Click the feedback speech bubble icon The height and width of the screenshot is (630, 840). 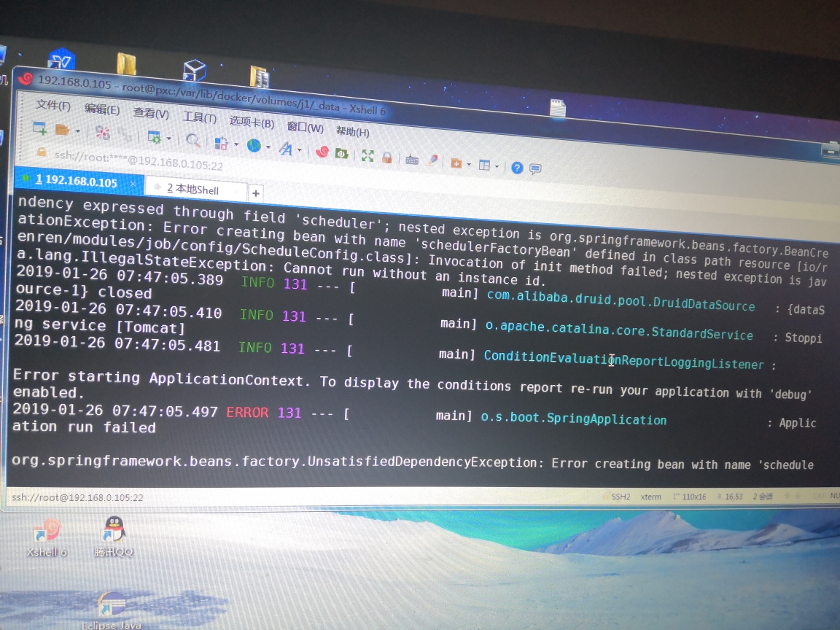[x=535, y=169]
